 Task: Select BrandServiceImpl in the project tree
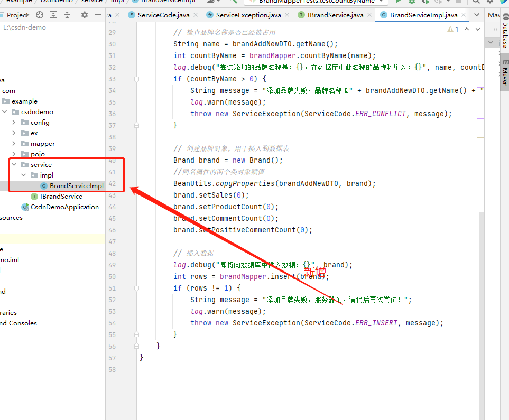click(x=76, y=185)
